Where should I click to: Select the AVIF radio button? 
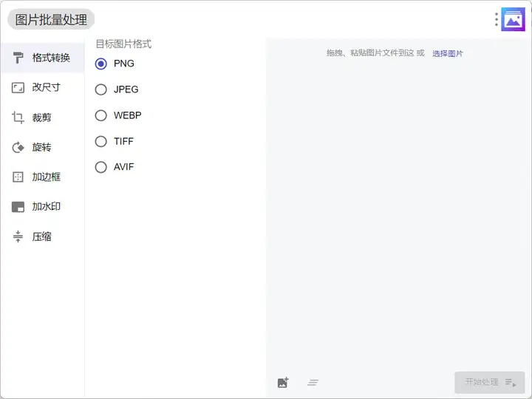100,167
